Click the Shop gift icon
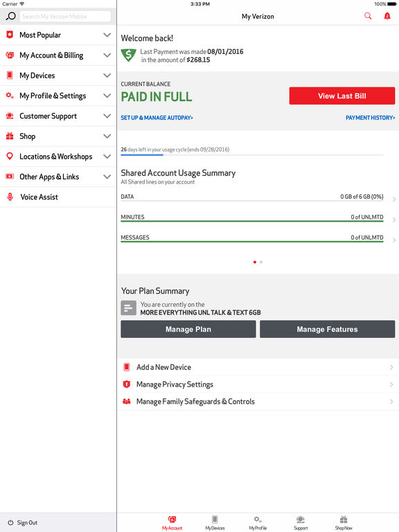This screenshot has height=532, width=399. point(10,136)
